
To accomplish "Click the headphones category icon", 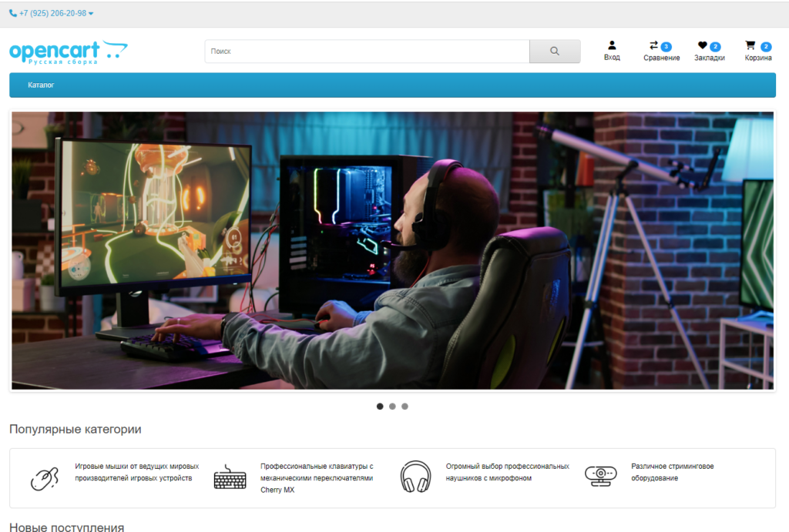I will (415, 477).
